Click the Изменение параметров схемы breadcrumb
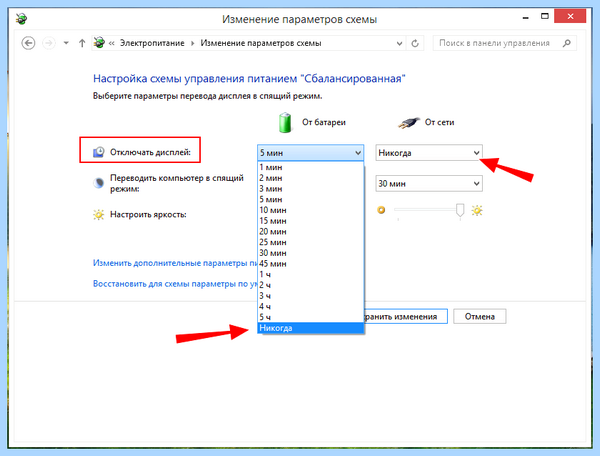The height and width of the screenshot is (456, 600). click(261, 43)
